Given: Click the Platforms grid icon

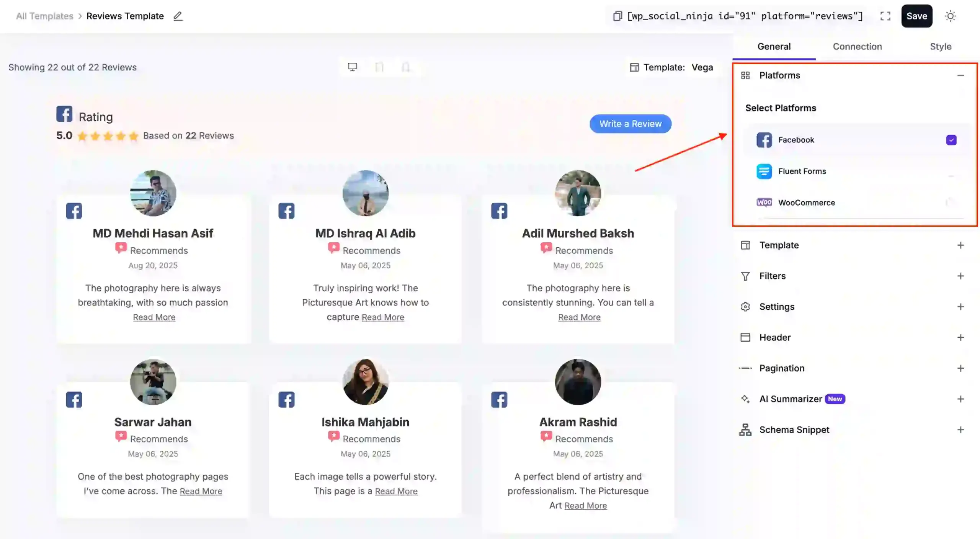Looking at the screenshot, I should point(746,75).
